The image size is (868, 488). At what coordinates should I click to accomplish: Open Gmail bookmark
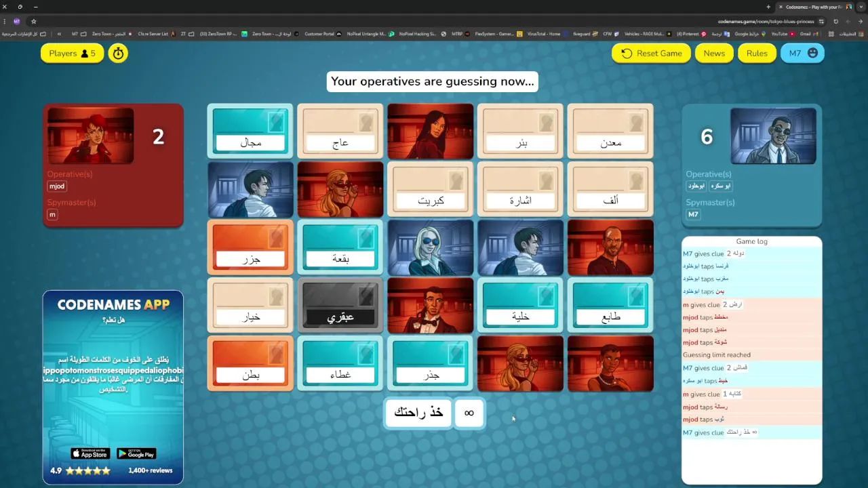810,34
